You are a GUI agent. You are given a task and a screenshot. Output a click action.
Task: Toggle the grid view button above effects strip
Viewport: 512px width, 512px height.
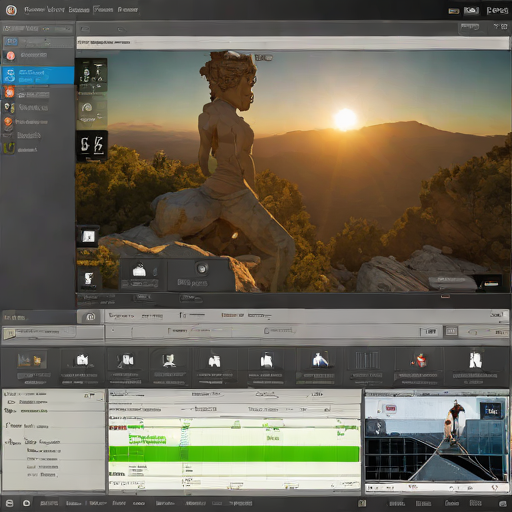(451, 331)
